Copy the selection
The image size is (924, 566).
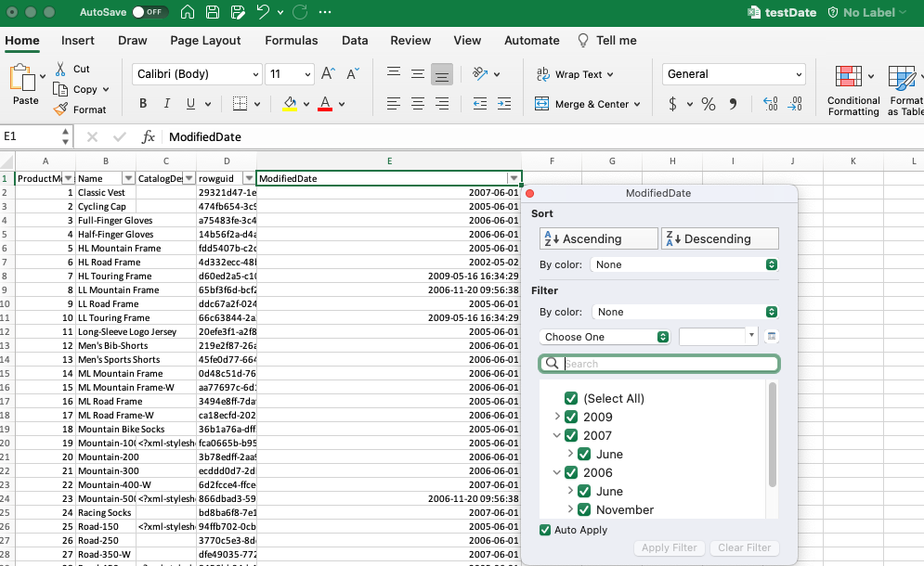point(60,89)
